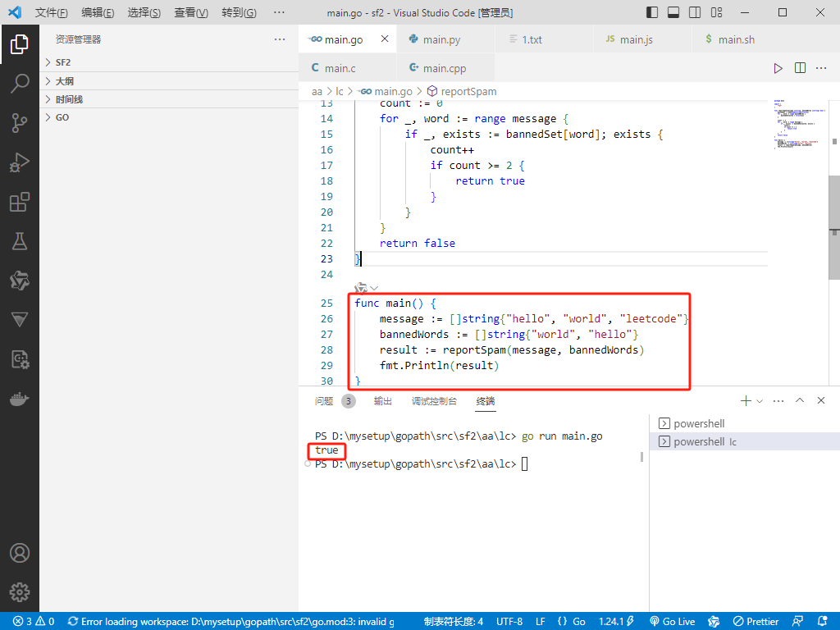Run the Go file with play button

click(x=778, y=68)
